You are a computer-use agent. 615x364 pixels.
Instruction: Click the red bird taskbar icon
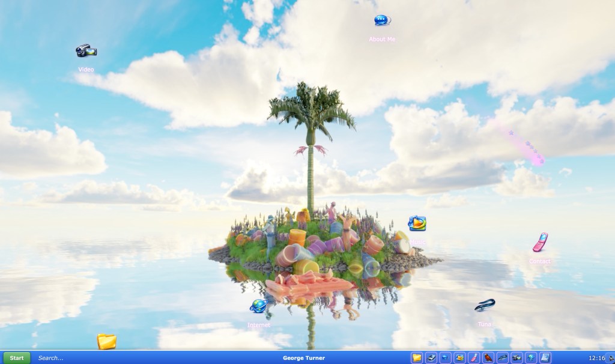[488, 358]
